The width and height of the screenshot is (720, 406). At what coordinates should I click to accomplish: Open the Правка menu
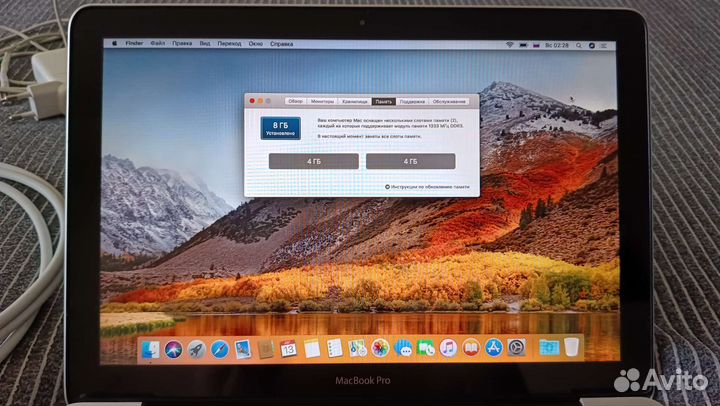point(182,43)
